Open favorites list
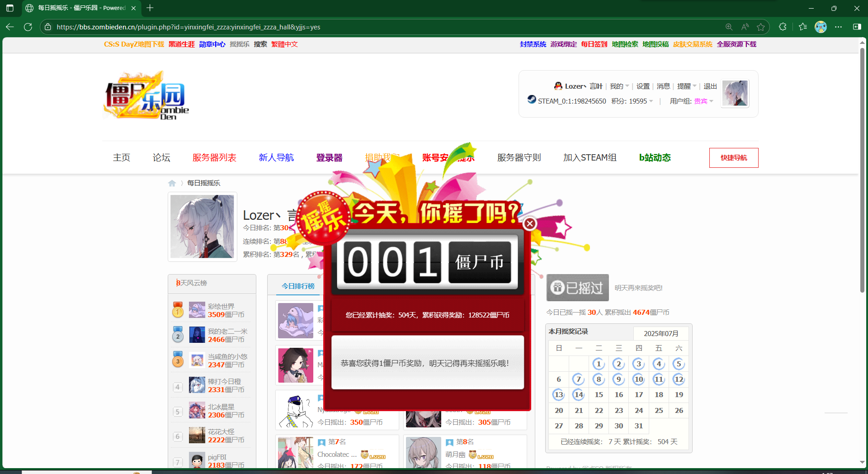The image size is (868, 474). [x=802, y=27]
